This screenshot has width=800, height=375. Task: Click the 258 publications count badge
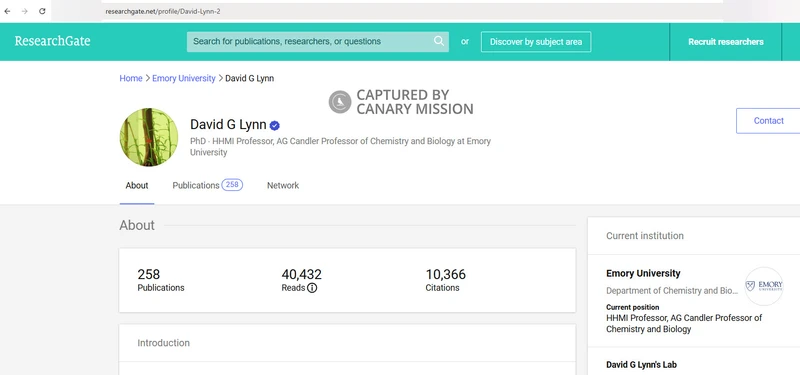232,185
